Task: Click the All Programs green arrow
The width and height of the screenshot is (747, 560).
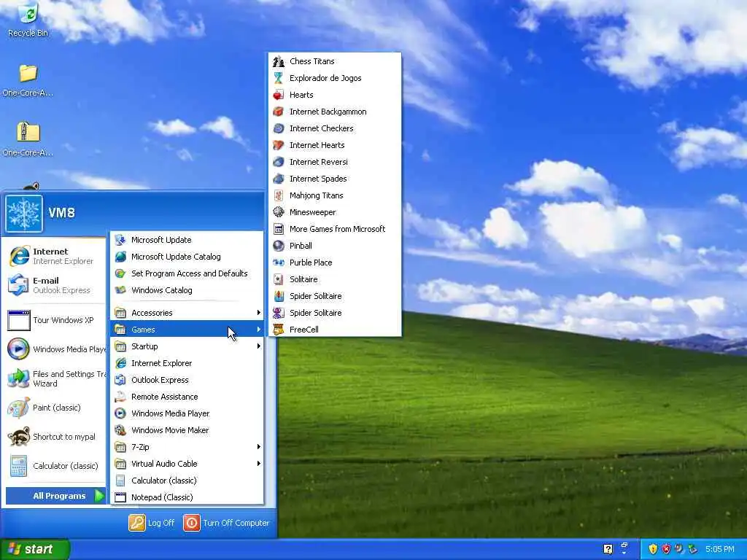Action: tap(98, 496)
